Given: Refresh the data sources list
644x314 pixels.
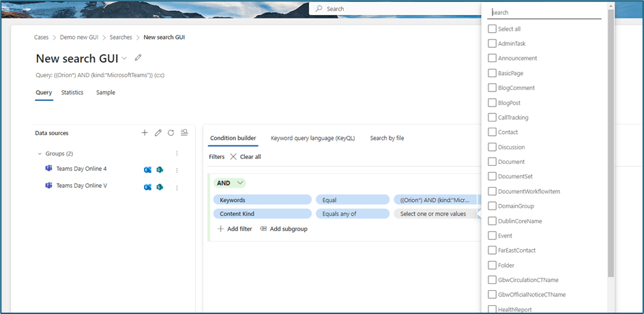Looking at the screenshot, I should coord(171,133).
